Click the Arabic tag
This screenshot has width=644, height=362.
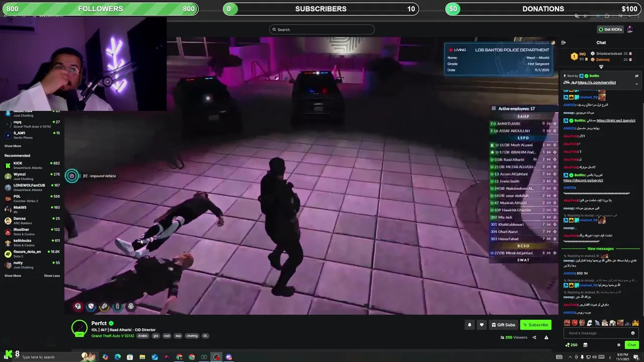143,336
